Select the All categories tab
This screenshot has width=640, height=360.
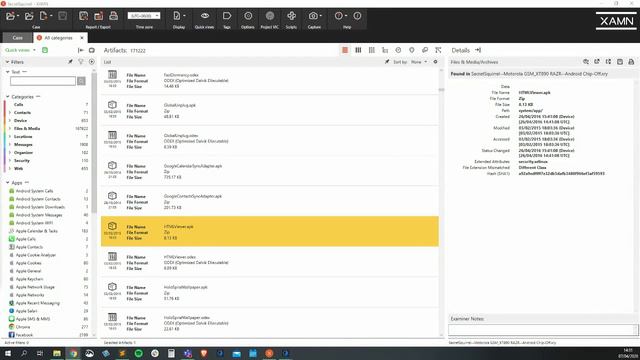coord(58,38)
